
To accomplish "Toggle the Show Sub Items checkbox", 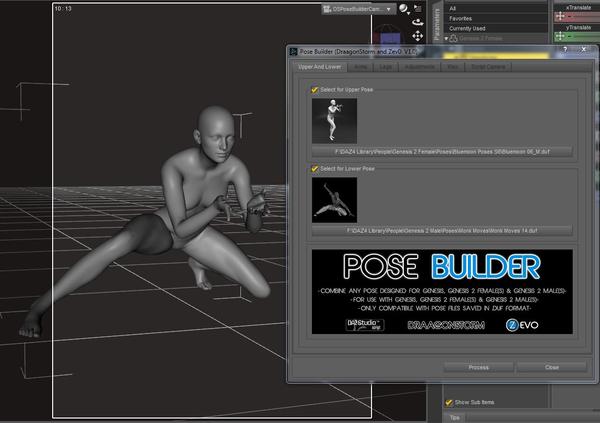I will (449, 402).
